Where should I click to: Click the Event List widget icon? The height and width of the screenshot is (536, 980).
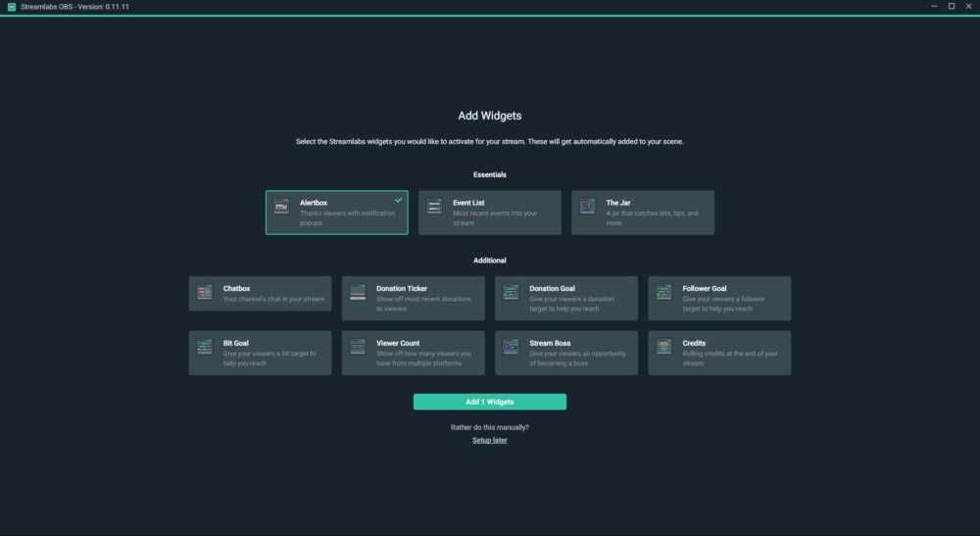click(434, 206)
